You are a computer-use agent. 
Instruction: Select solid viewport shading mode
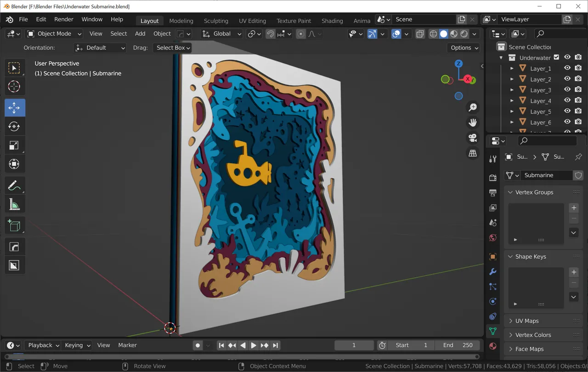tap(444, 34)
